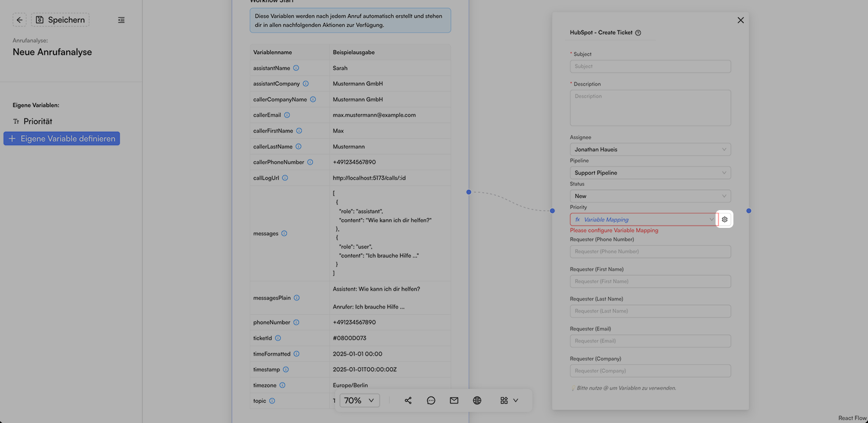Open info icon next to assistantCompany
868x423 pixels.
305,84
